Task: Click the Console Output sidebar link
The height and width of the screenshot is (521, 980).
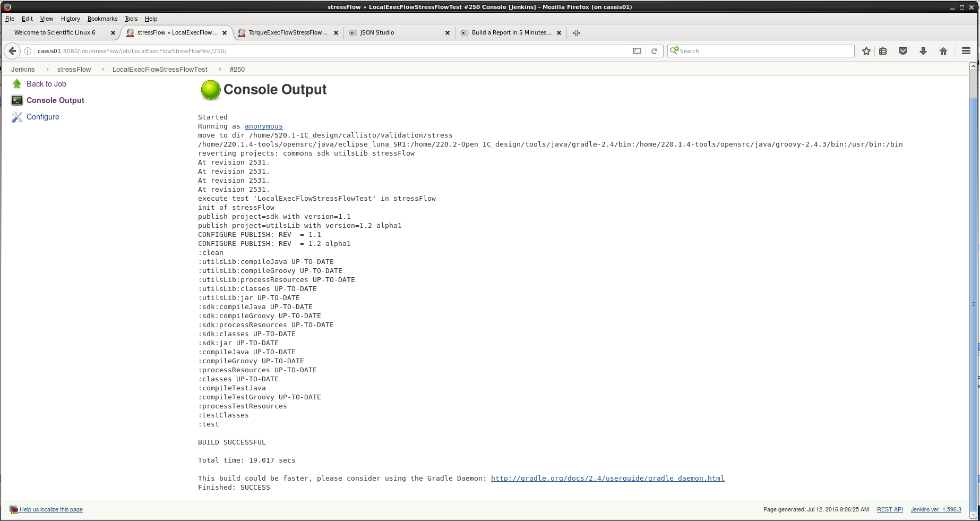Action: 55,100
